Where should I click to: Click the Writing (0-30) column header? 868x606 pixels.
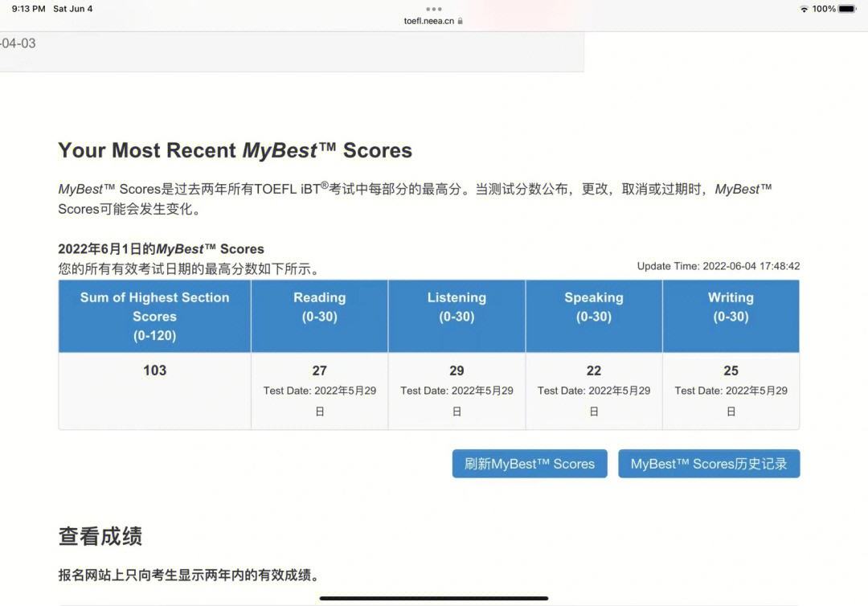(731, 316)
